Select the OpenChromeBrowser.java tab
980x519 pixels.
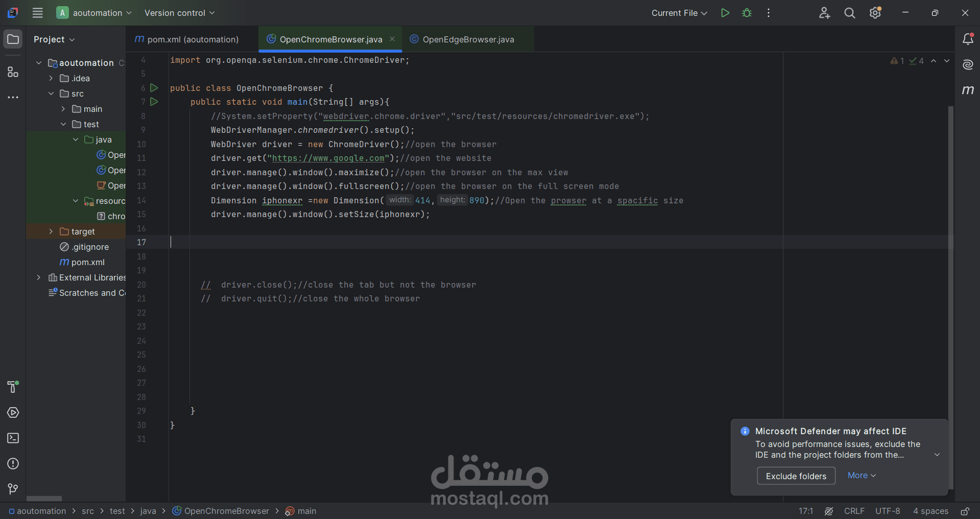pos(330,39)
